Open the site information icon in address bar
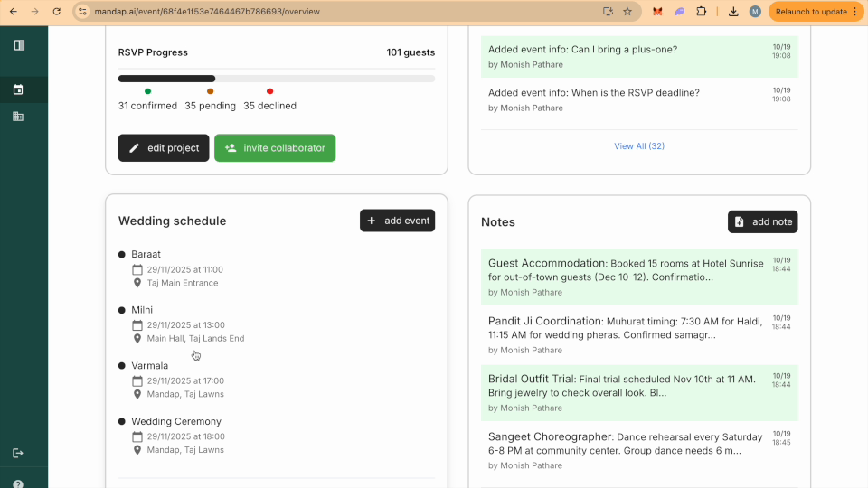The image size is (868, 488). (82, 12)
